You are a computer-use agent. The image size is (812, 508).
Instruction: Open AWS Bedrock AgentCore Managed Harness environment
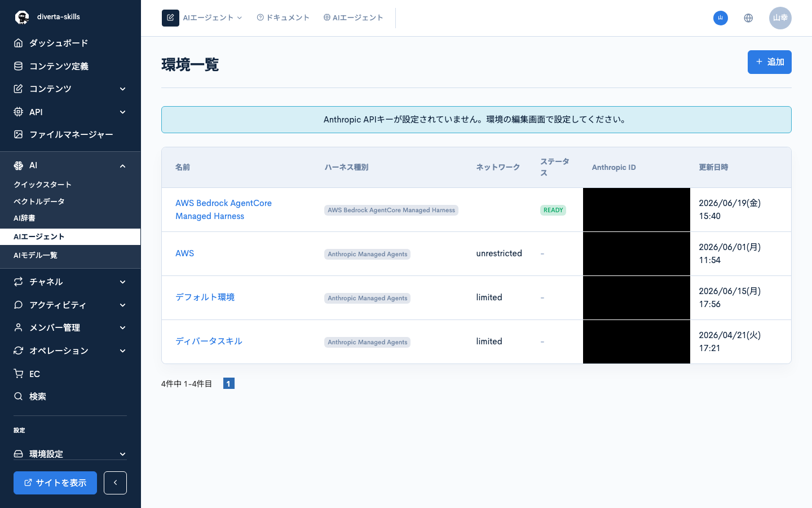point(223,209)
